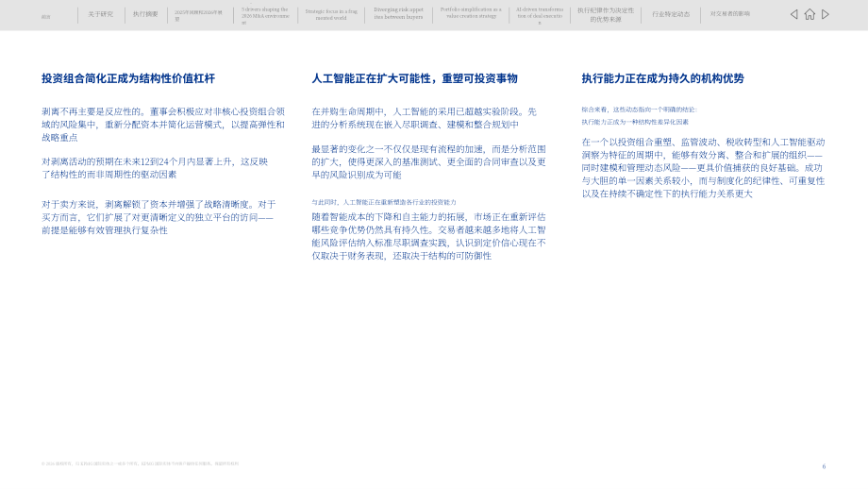
Task: Select 'Portfolio simplification as a value creation strategy' tab
Action: click(471, 12)
